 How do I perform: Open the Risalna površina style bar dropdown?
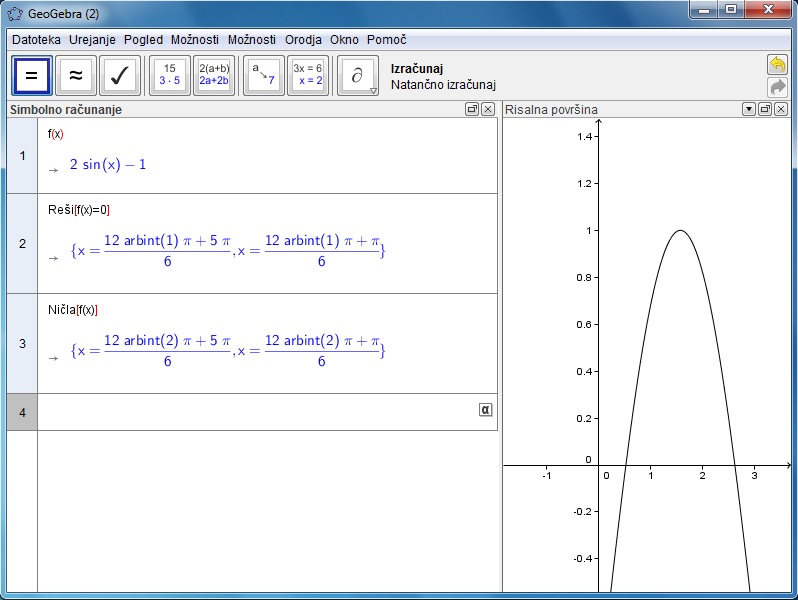click(x=748, y=109)
